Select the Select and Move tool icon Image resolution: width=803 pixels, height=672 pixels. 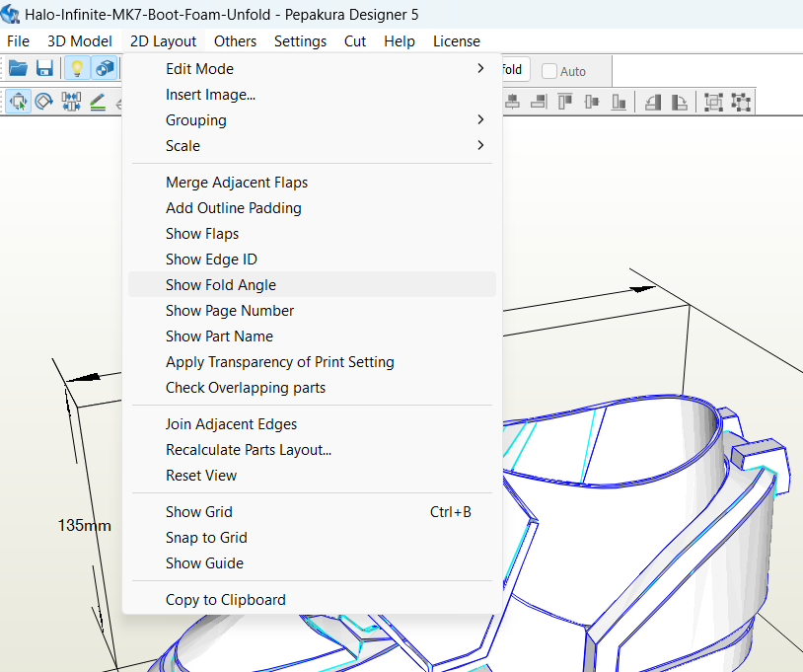[x=18, y=101]
